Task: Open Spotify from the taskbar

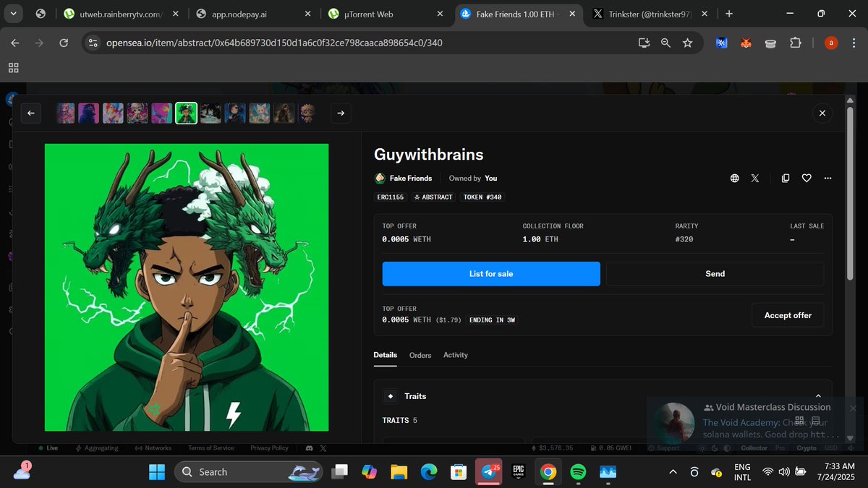Action: coord(578,472)
